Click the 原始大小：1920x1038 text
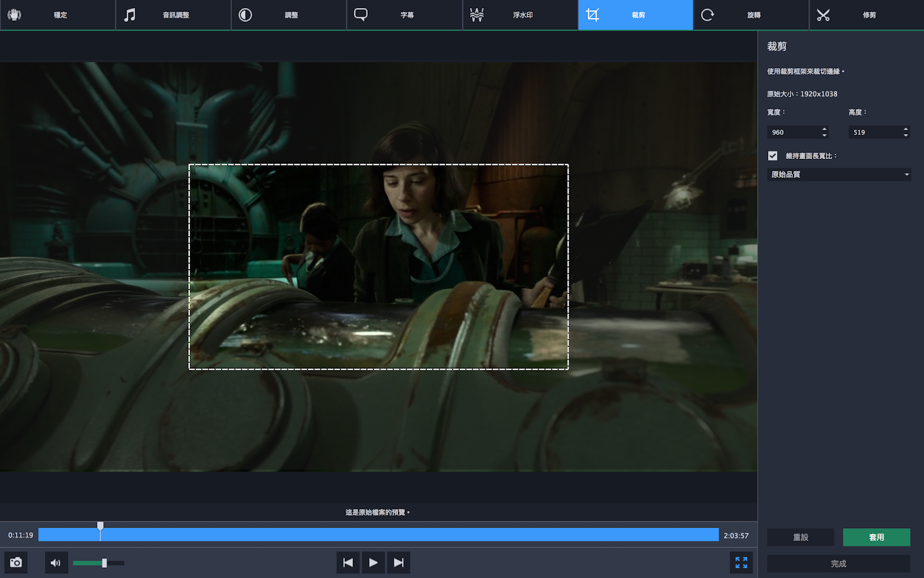The width and height of the screenshot is (924, 578). (802, 94)
